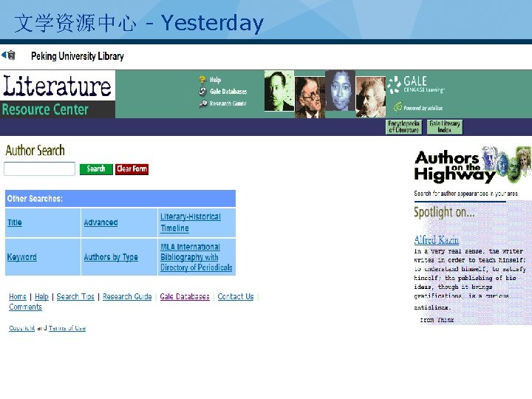Image resolution: width=532 pixels, height=399 pixels.
Task: Open the Comments link
Action: [x=25, y=307]
